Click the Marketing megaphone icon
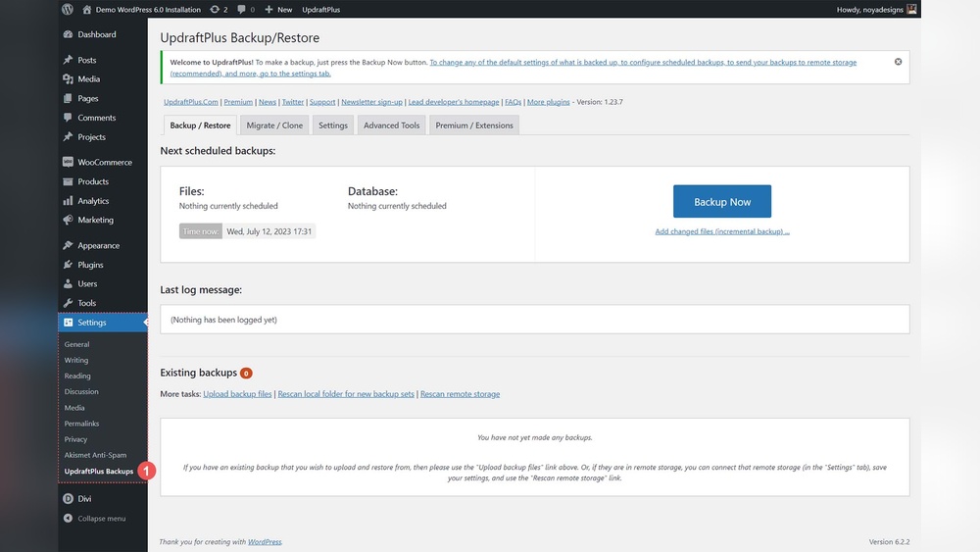Image resolution: width=980 pixels, height=552 pixels. coord(69,220)
